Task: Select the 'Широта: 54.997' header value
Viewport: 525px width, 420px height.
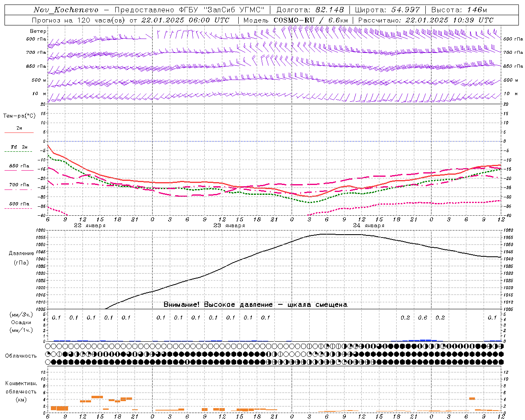Action: pyautogui.click(x=387, y=10)
